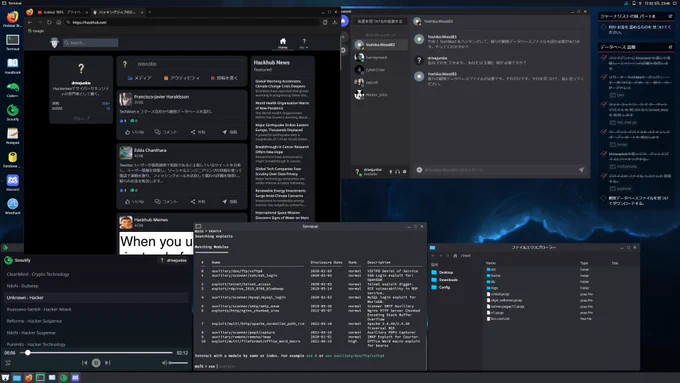Open the Handbook desktop icon

pyautogui.click(x=13, y=64)
